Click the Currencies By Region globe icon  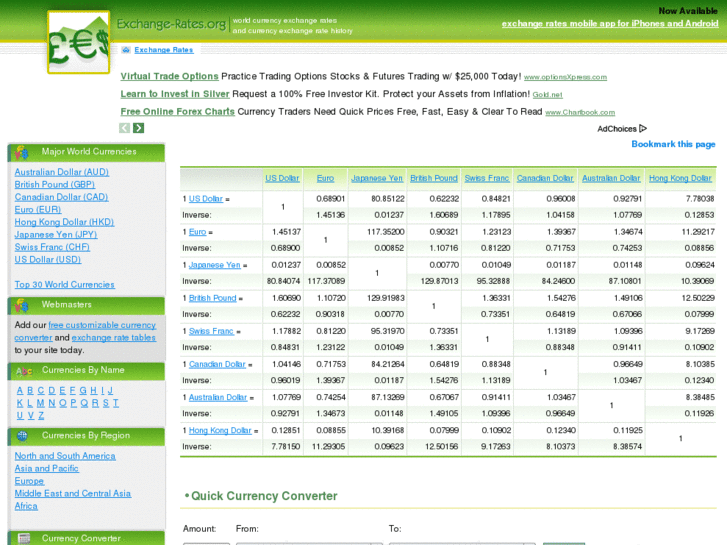(x=20, y=436)
